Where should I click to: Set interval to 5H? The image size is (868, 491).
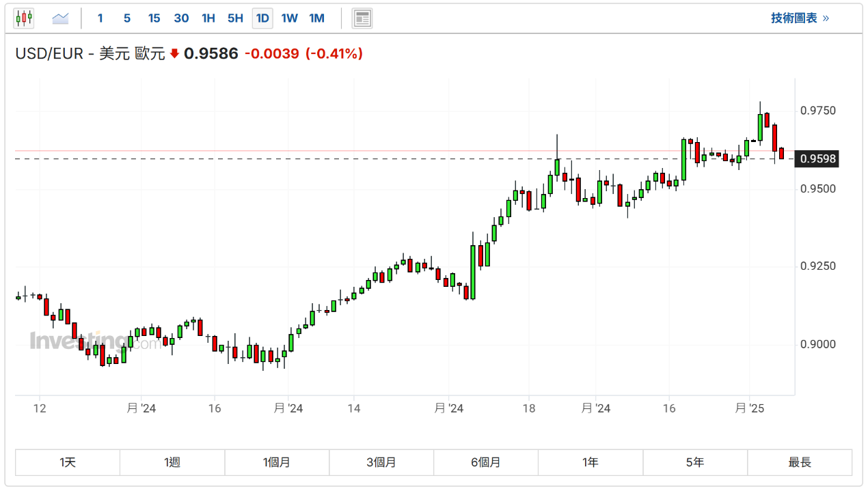tap(235, 18)
